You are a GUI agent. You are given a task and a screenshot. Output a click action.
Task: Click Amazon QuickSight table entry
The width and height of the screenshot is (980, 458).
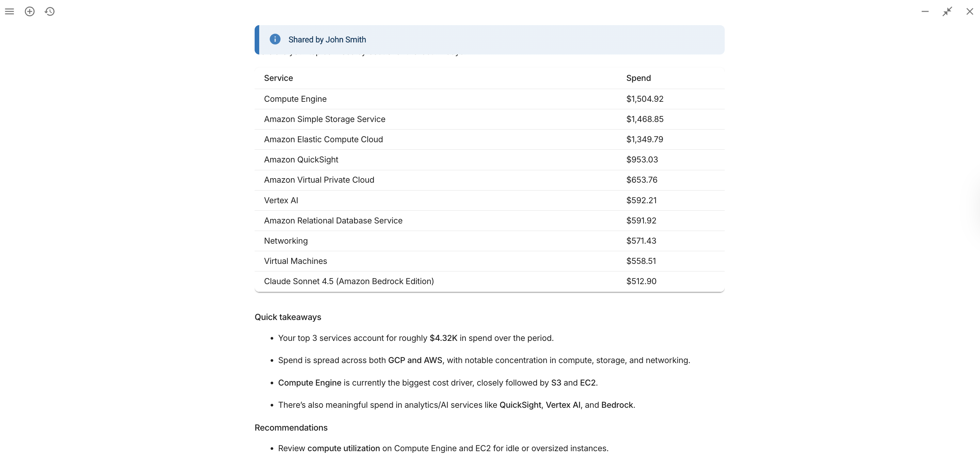pos(301,160)
